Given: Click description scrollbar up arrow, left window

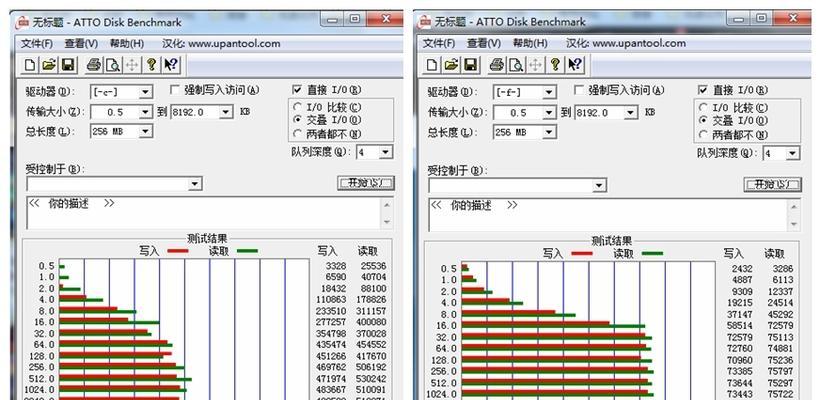Looking at the screenshot, I should 387,205.
